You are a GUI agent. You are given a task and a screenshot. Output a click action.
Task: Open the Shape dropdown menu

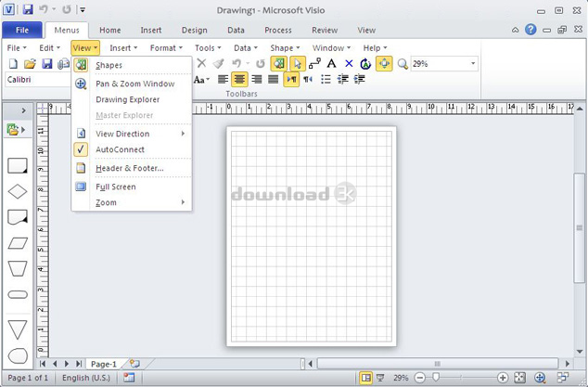[285, 48]
